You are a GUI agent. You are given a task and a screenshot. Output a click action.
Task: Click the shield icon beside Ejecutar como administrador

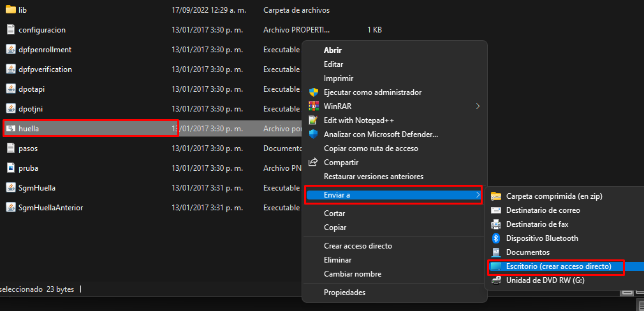[x=314, y=92]
